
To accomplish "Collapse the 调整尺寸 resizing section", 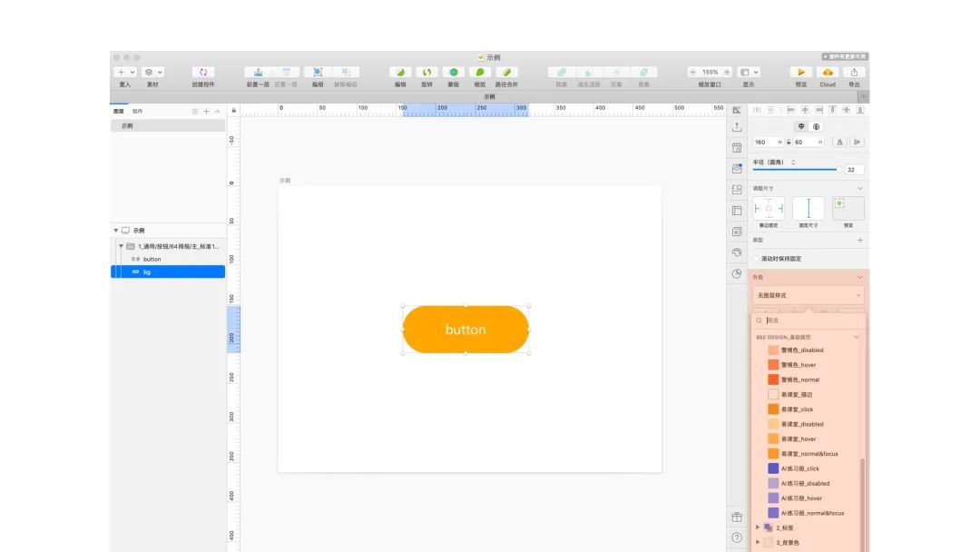I will pyautogui.click(x=860, y=188).
